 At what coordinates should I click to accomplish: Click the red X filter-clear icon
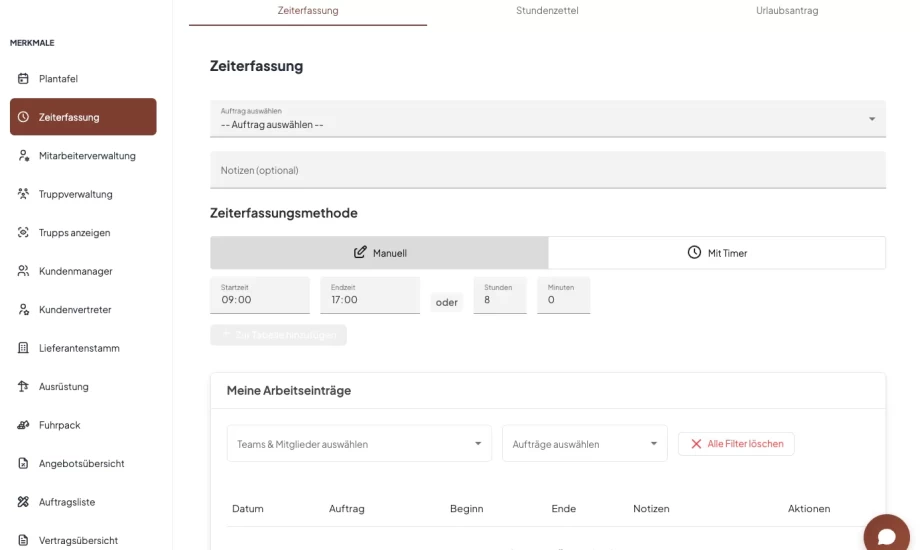click(696, 444)
